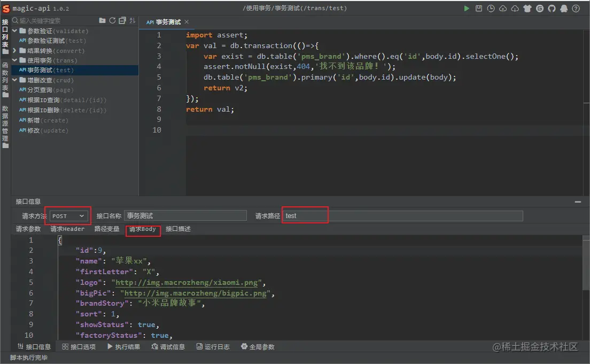Click the cloud download icon
590x364 pixels.
515,8
